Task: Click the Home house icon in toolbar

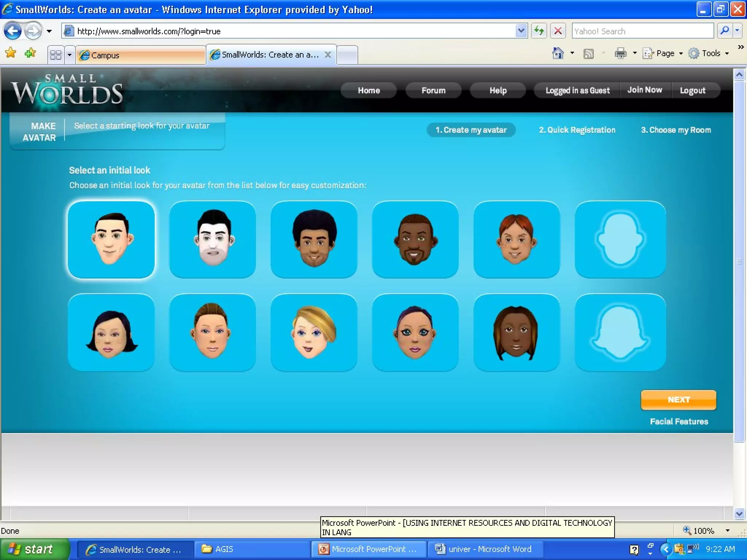Action: click(x=558, y=54)
